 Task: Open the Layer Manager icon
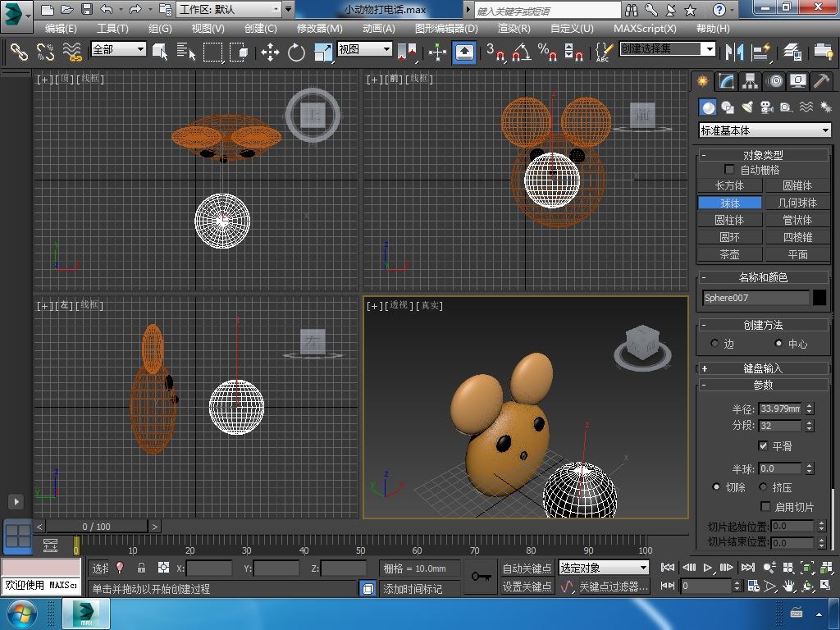(x=792, y=52)
